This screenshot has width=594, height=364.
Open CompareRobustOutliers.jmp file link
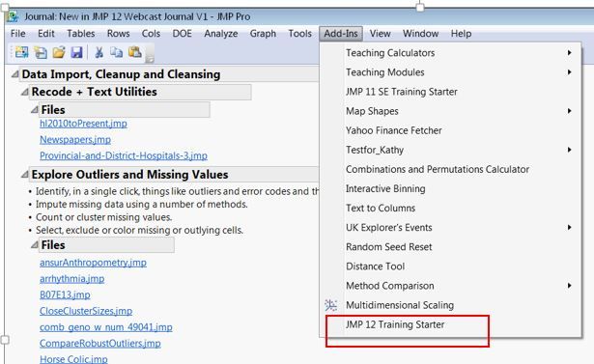[x=100, y=343]
